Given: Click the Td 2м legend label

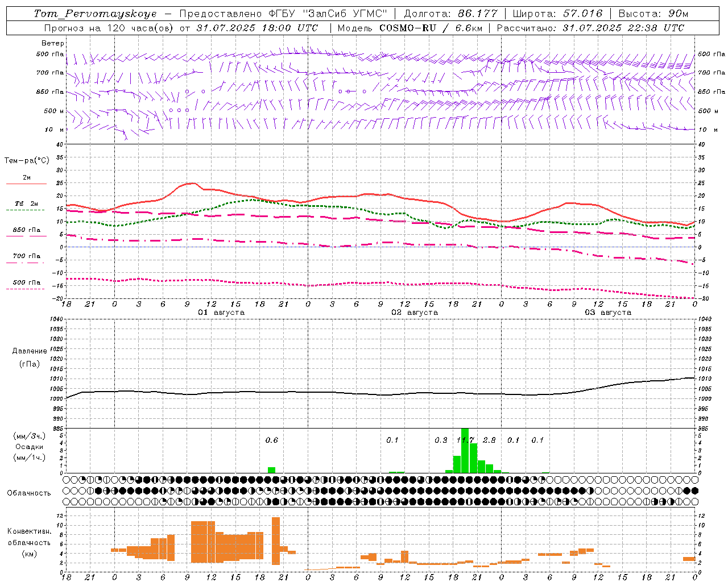Looking at the screenshot, I should point(26,203).
